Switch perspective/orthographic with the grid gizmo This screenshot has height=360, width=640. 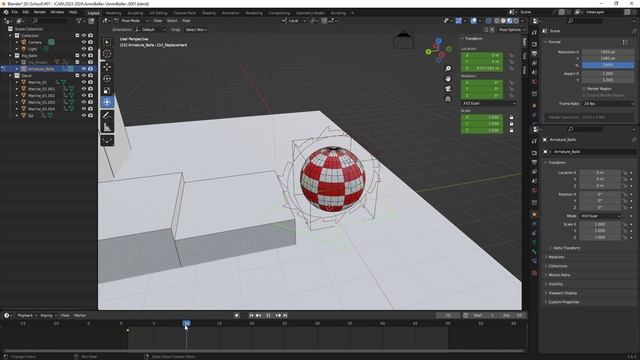(x=448, y=99)
